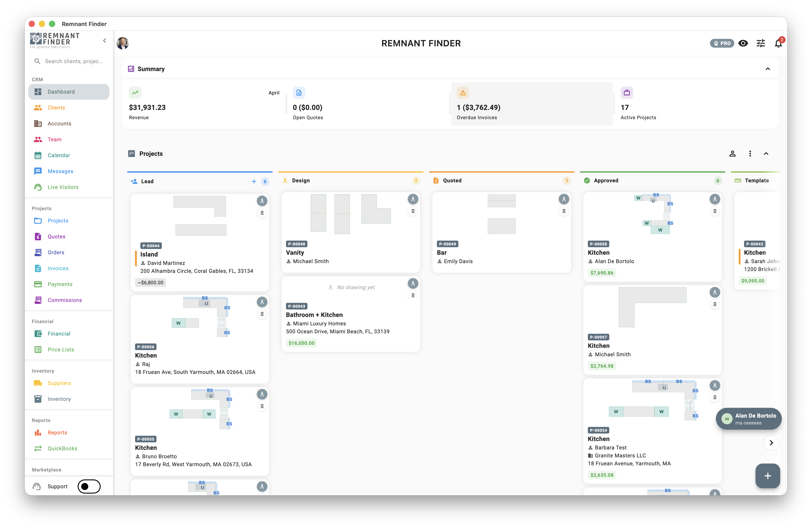Go to Invoices in the sidebar
The image size is (812, 528).
coord(58,269)
